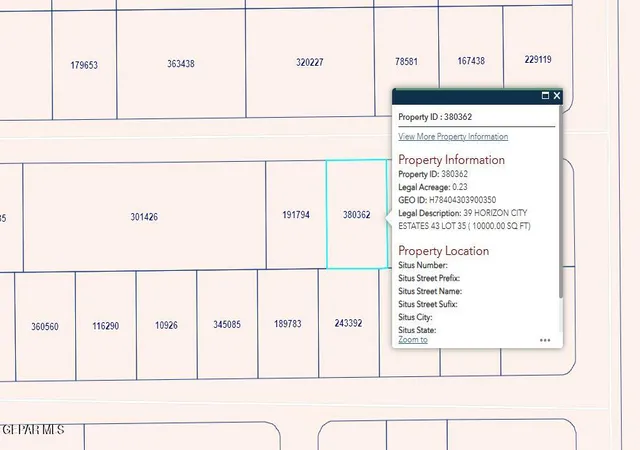Click the Legal Acreage: 0.23 value
Viewport: 640px width, 450px height.
433,187
